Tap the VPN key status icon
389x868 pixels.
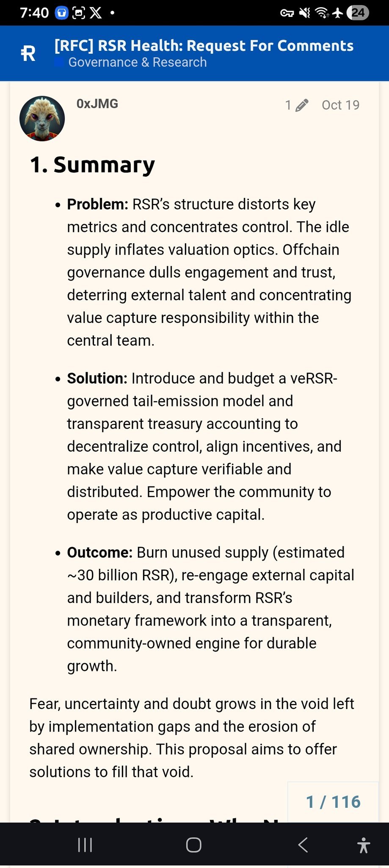[x=287, y=13]
